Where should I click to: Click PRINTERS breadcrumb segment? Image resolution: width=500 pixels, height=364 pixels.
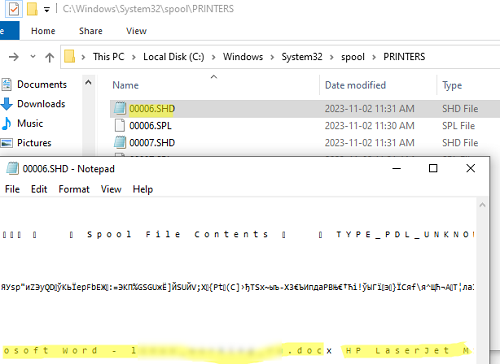coord(404,57)
